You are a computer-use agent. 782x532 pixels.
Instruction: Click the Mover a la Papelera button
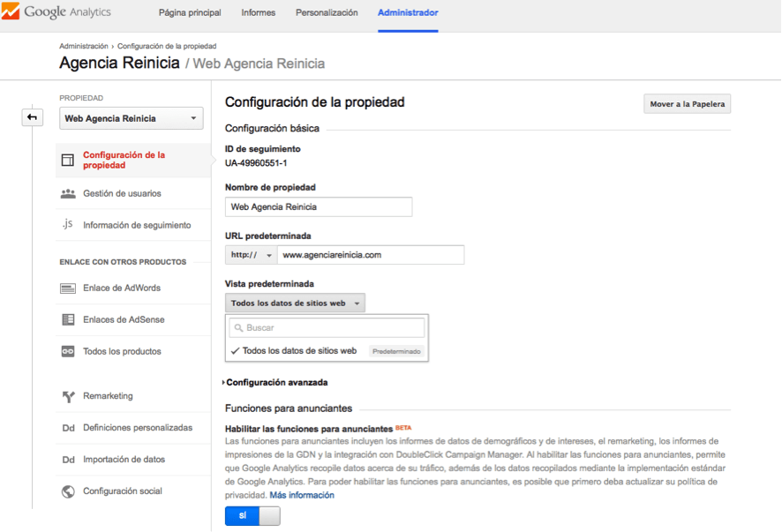[x=687, y=104]
